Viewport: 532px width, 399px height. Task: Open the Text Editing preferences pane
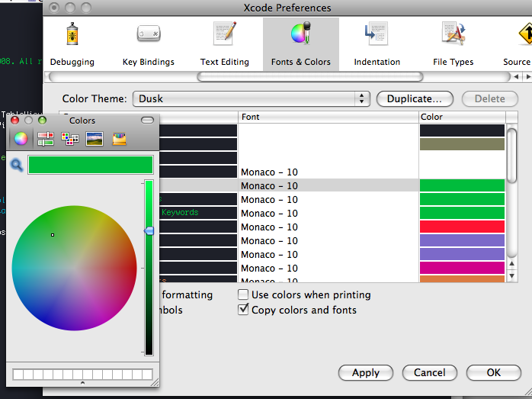[225, 43]
